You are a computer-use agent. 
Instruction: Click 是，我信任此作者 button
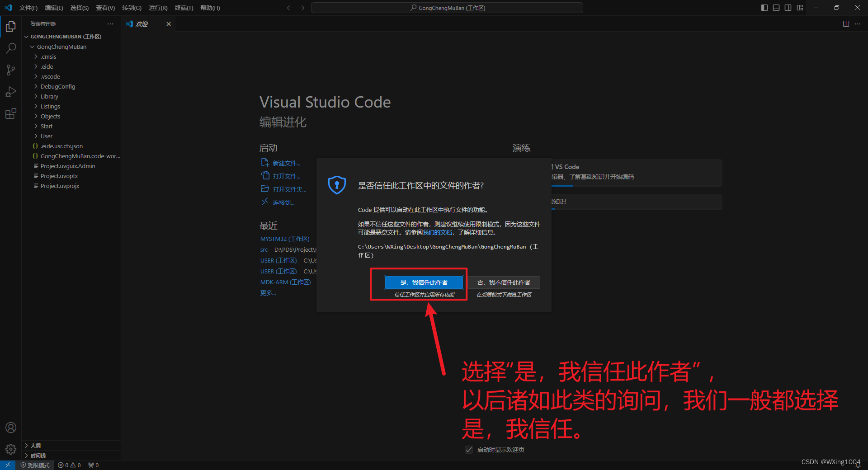click(424, 282)
